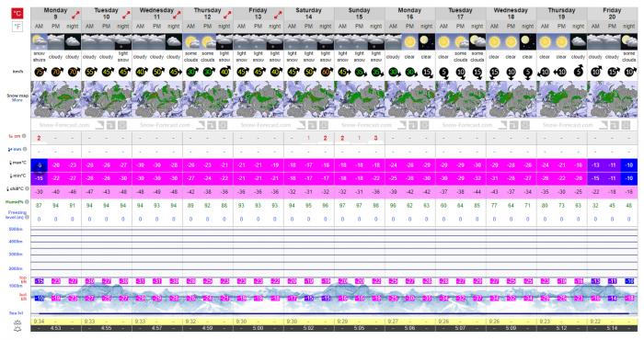Image resolution: width=644 pixels, height=340 pixels.
Task: Click Saturday night 60 km/h wind icon
Action: coord(326,73)
